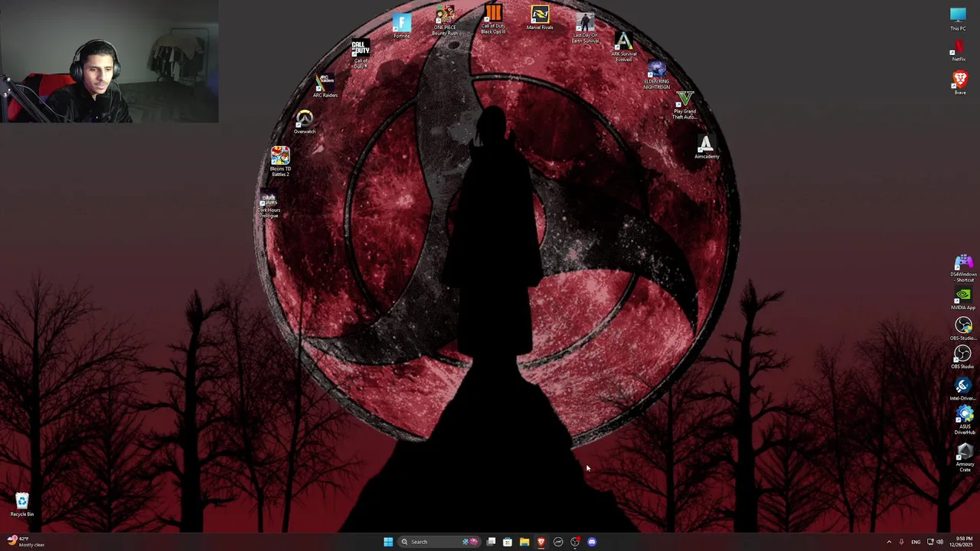Select the Fortnite desktop shortcut
980x551 pixels.
pyautogui.click(x=401, y=26)
